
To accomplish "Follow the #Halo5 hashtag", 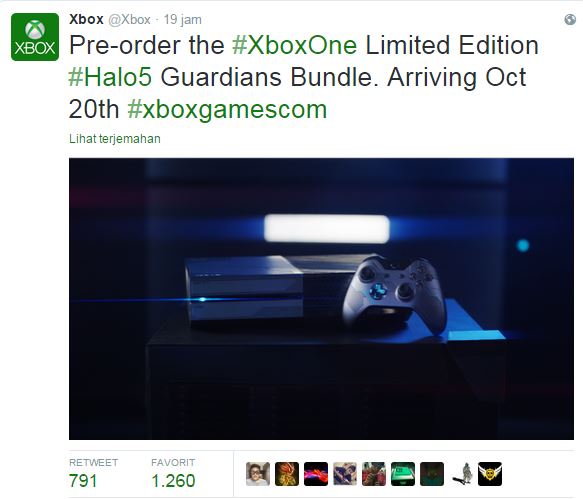I will click(110, 77).
